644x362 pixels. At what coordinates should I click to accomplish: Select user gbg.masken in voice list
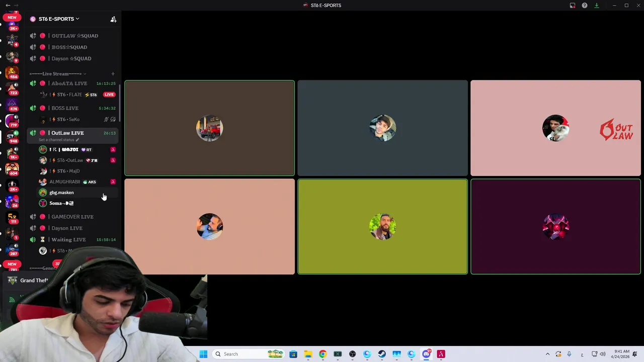pyautogui.click(x=76, y=193)
